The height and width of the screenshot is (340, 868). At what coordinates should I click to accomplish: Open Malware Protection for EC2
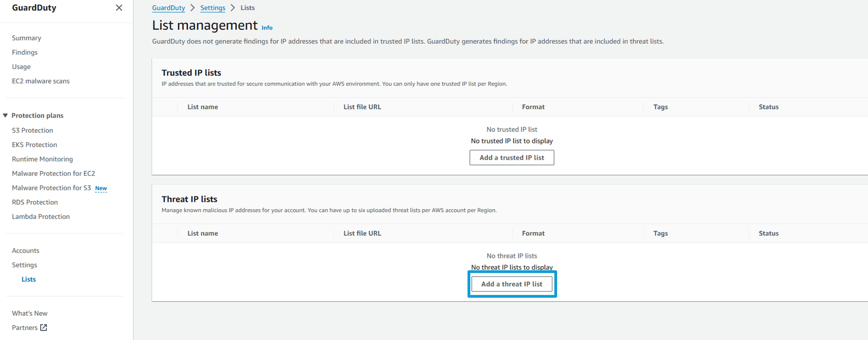tap(54, 173)
